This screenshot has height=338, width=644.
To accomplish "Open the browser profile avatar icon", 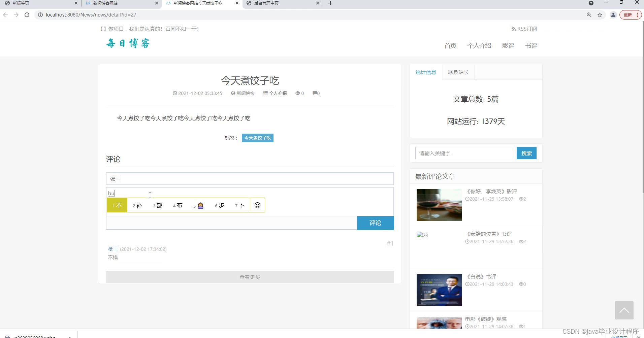I will (x=613, y=15).
